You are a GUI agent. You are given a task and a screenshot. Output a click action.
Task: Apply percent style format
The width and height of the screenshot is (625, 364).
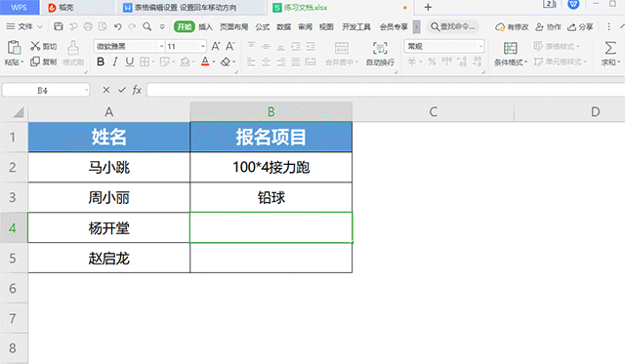tap(432, 61)
